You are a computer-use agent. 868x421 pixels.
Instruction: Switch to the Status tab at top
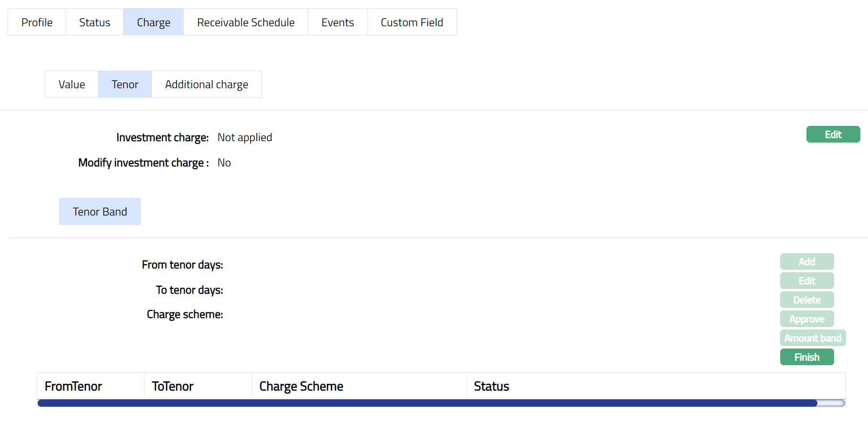point(94,22)
